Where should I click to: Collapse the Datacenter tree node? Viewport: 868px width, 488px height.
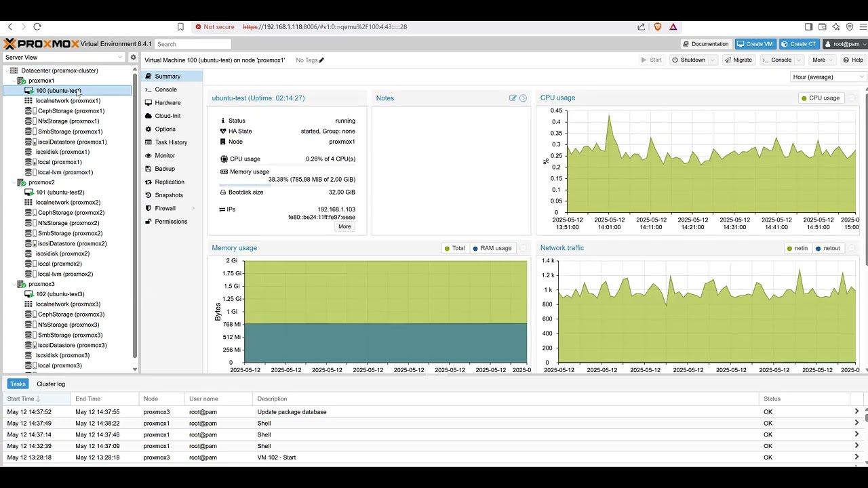point(7,70)
